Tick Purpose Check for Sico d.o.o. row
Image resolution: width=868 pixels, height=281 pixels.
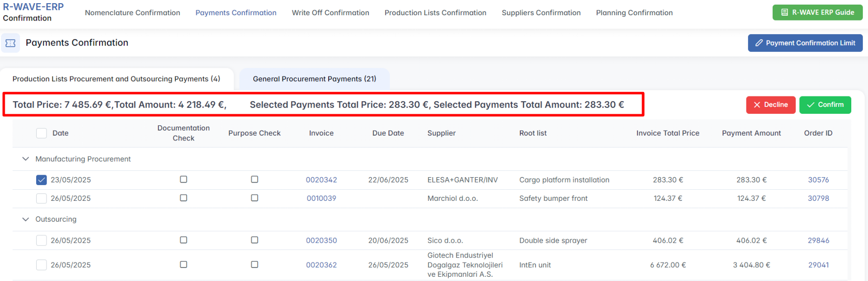[x=255, y=240]
